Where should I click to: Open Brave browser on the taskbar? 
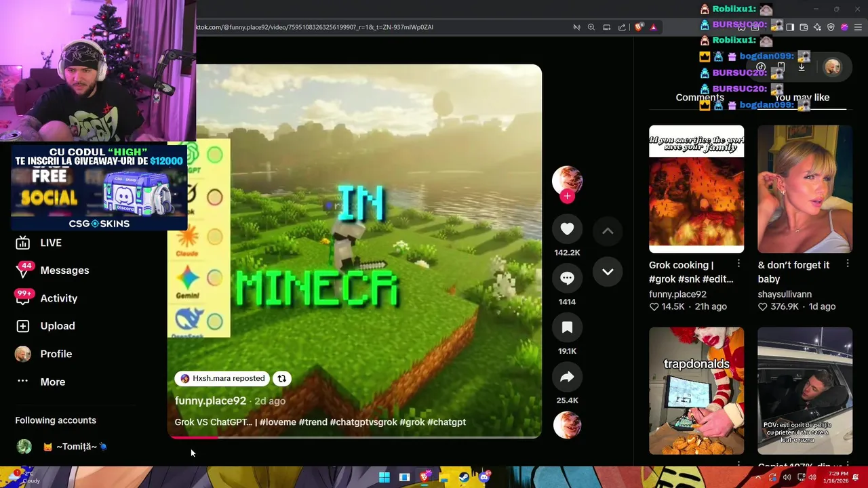[425, 477]
